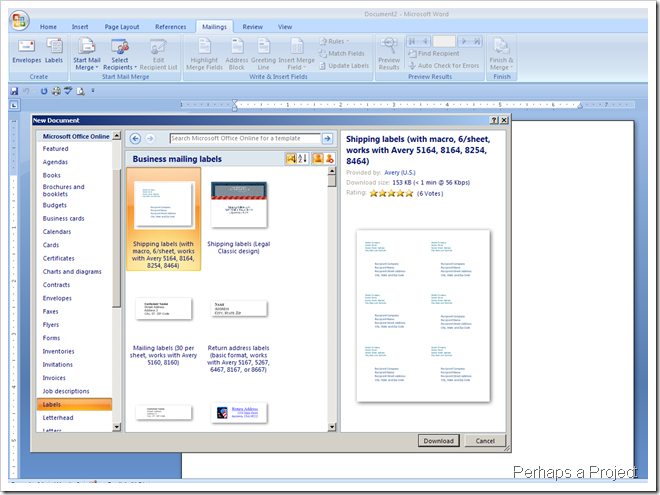This screenshot has width=660, height=495.
Task: Start the template search with the arrow button
Action: 327,138
